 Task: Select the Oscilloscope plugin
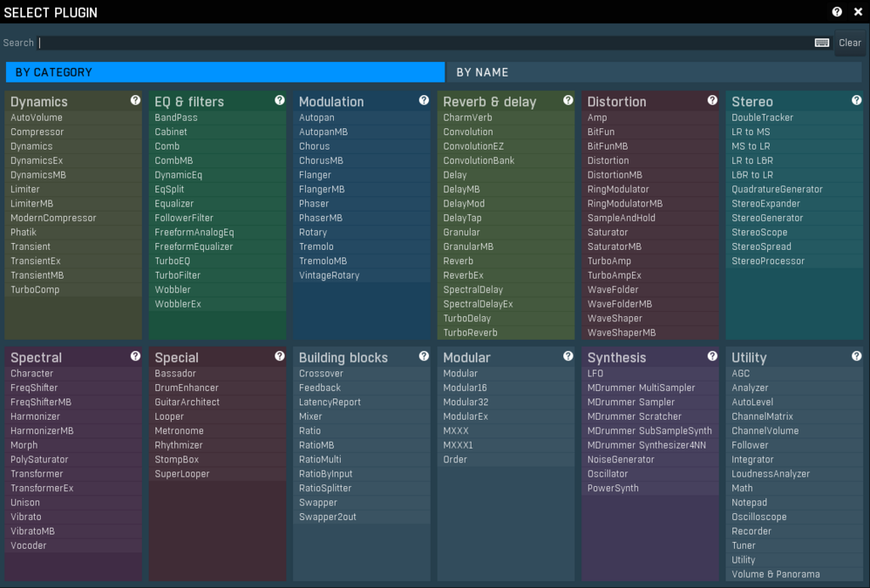(794, 517)
